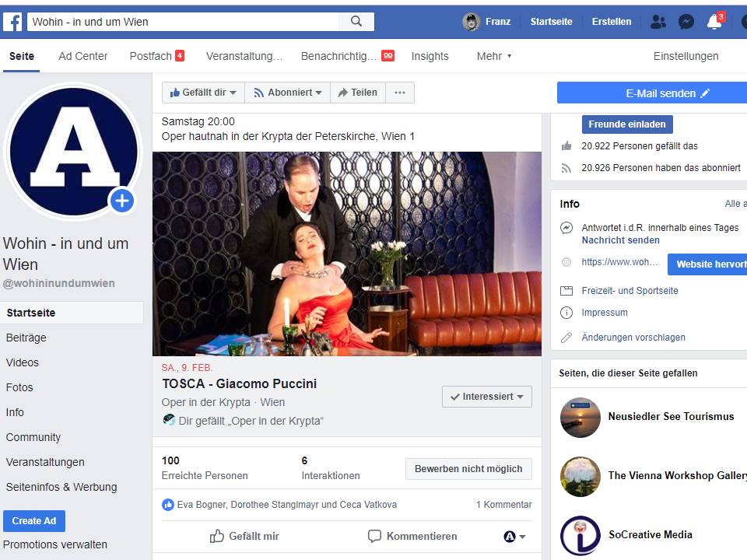Open the Interessiert dropdown
Viewport: 747px width, 560px height.
click(x=487, y=397)
